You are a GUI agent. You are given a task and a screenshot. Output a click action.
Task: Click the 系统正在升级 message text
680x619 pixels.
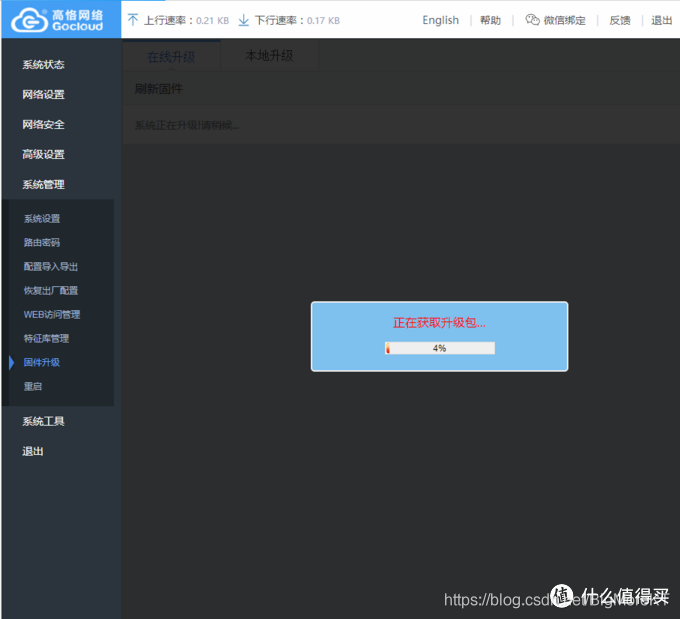tap(186, 125)
